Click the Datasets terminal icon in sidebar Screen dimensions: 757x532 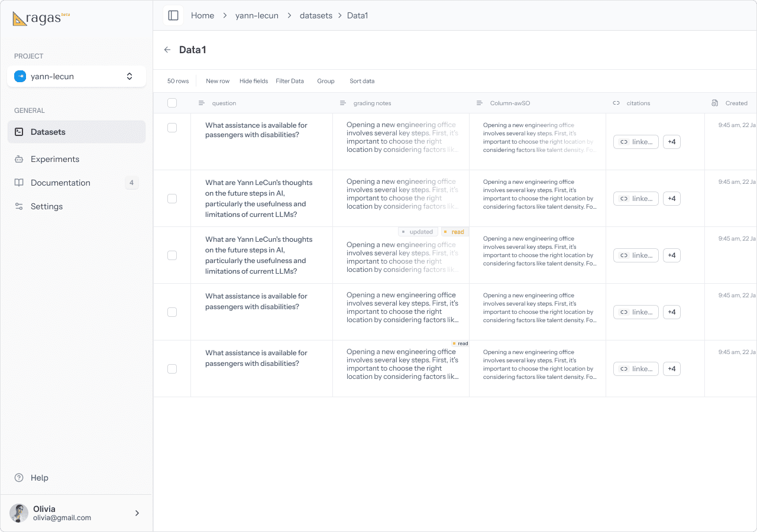pos(19,132)
